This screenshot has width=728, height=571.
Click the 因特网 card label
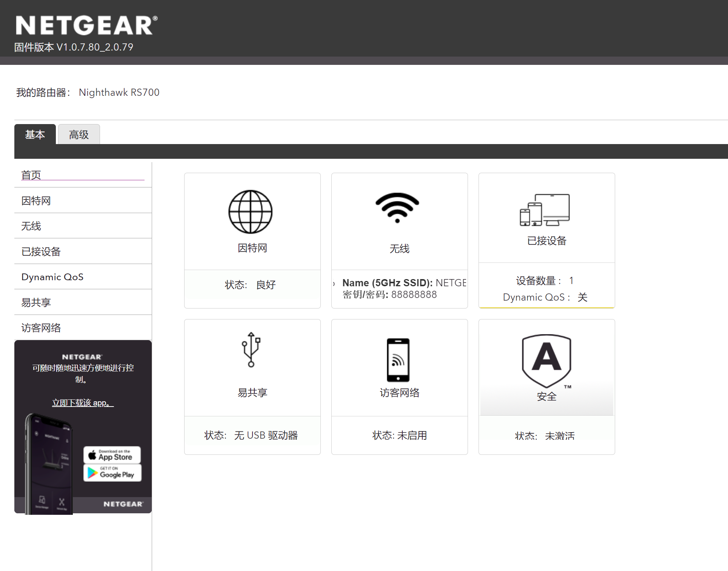252,248
